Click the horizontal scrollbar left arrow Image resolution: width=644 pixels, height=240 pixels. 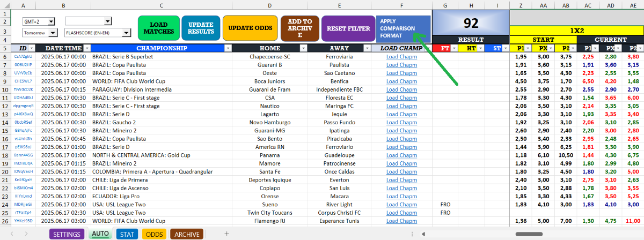pos(425,234)
